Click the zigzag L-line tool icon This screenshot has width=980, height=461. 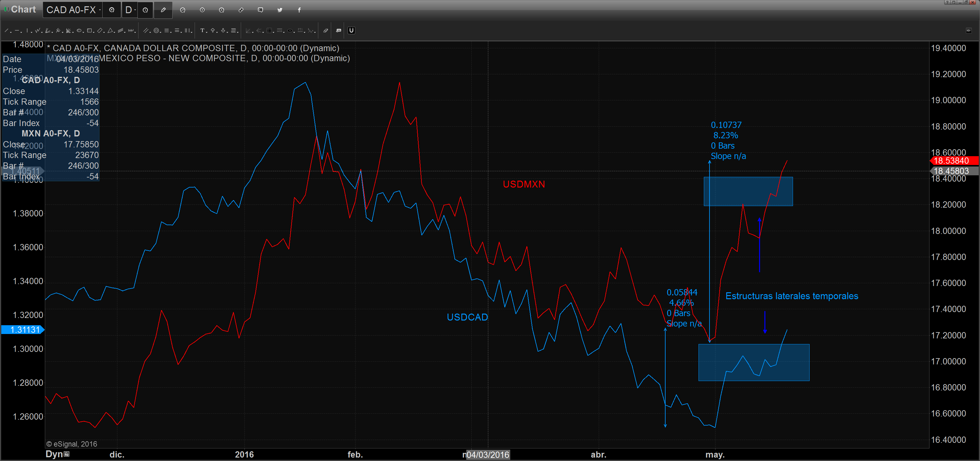point(310,30)
